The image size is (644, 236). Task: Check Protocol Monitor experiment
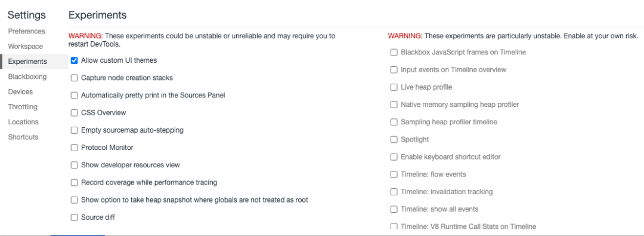[75, 148]
